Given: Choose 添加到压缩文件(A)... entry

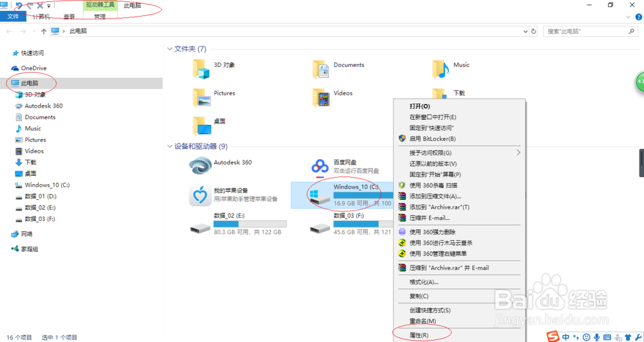Looking at the screenshot, I should 459,196.
